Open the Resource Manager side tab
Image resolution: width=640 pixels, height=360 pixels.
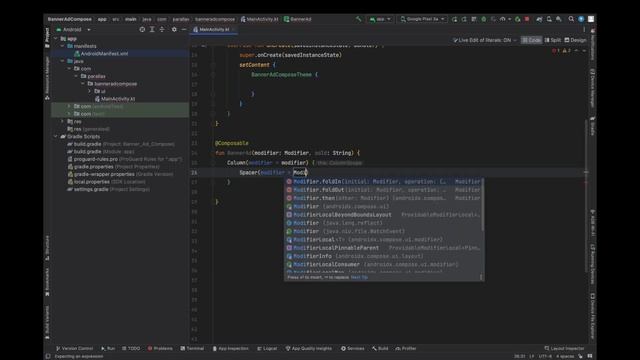(47, 78)
